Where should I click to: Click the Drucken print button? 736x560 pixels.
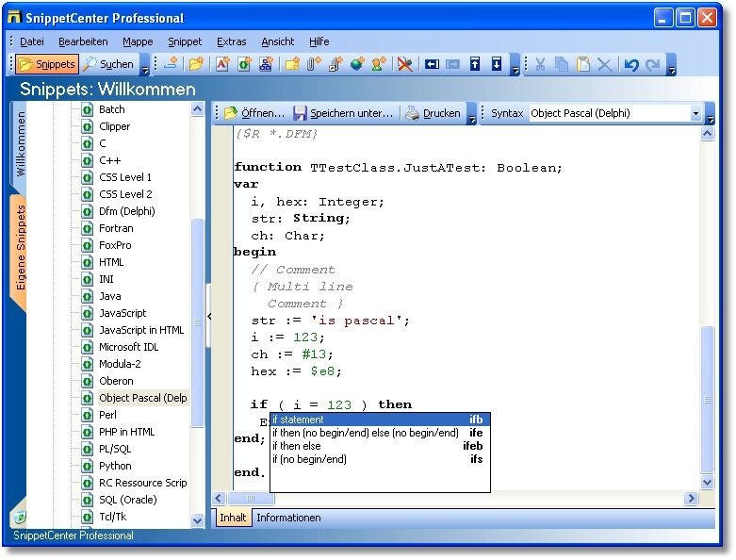pos(433,113)
